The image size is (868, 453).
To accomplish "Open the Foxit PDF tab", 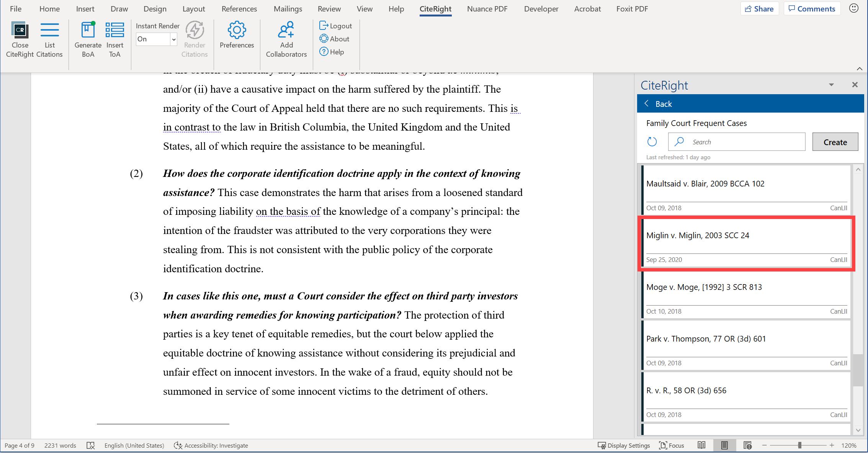I will [632, 9].
